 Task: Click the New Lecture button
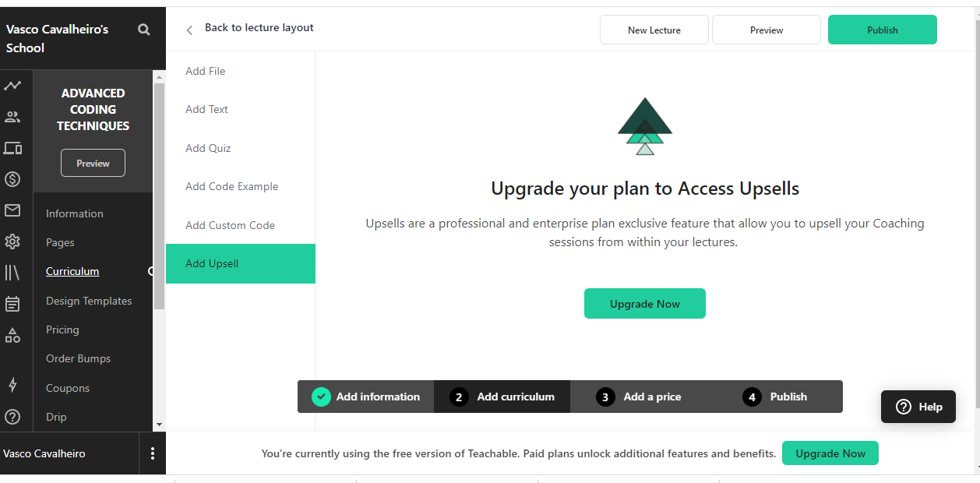click(x=654, y=30)
